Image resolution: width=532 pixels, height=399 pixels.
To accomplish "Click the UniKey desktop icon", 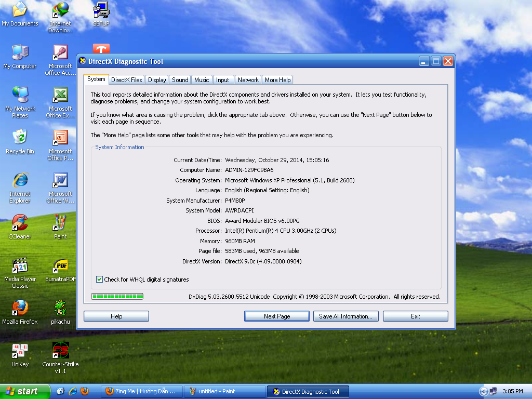I will click(20, 351).
